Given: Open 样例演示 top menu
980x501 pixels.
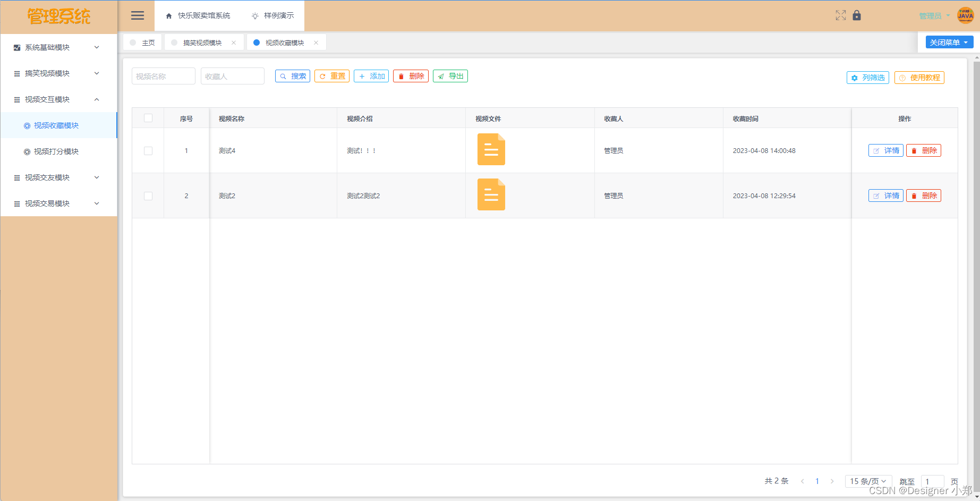Looking at the screenshot, I should click(272, 16).
